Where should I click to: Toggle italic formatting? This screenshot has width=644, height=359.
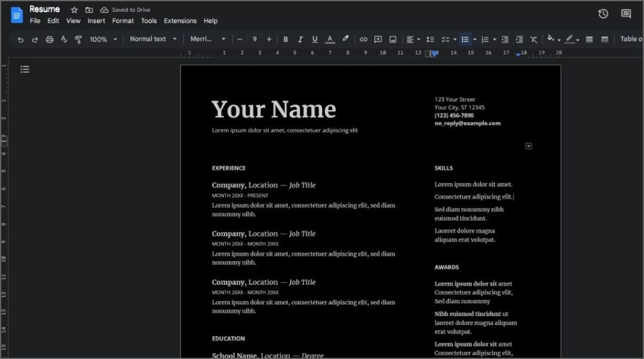300,40
